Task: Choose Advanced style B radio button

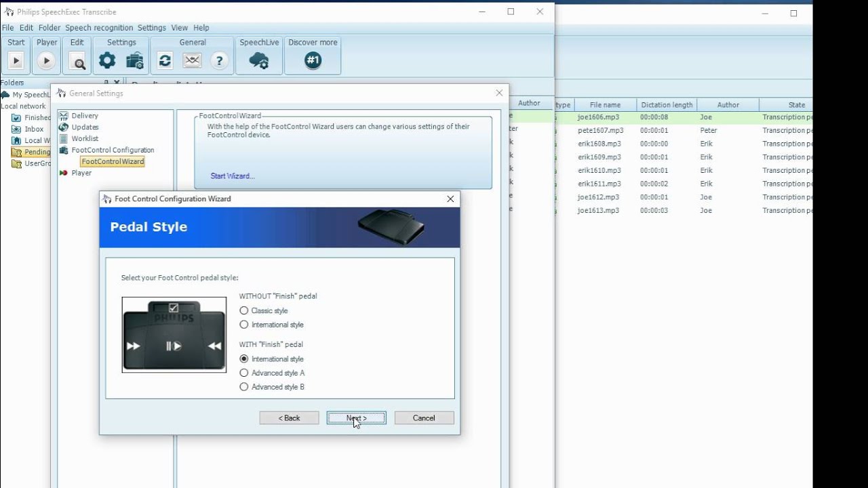Action: pyautogui.click(x=244, y=387)
